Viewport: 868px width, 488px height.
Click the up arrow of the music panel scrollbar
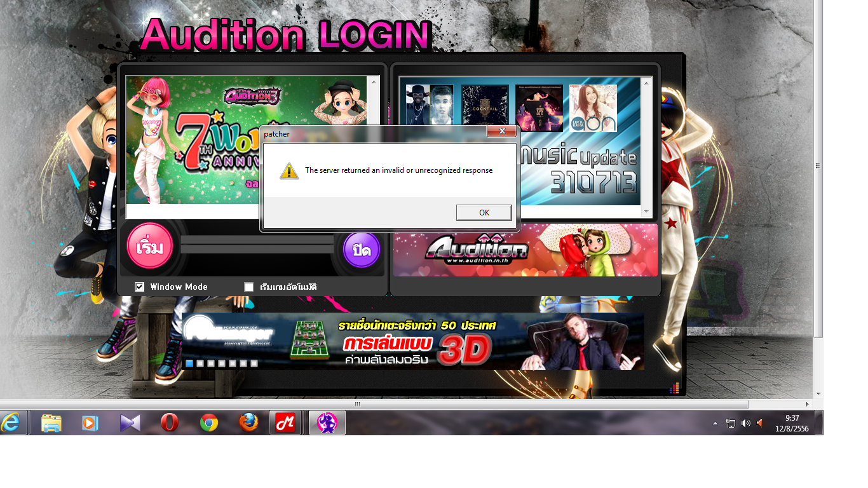[647, 83]
